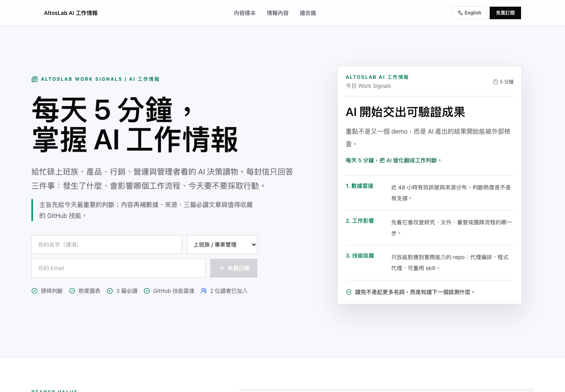Image resolution: width=565 pixels, height=392 pixels.
Task: Open the 適合誰 nav item
Action: click(308, 13)
